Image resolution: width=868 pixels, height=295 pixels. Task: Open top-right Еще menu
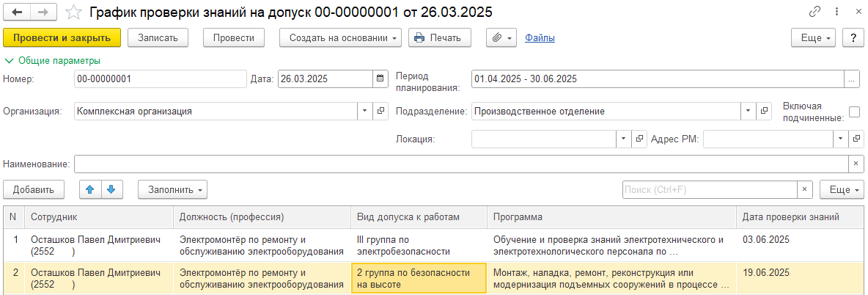pos(814,38)
